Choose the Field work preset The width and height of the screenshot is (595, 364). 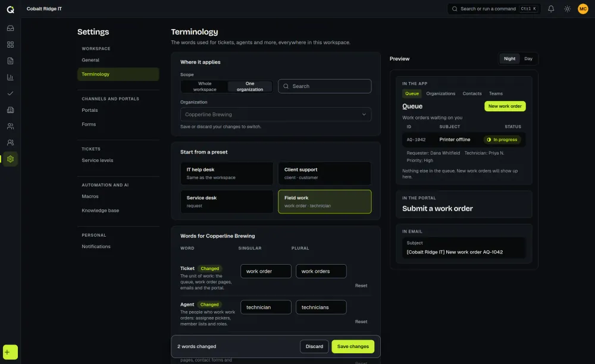coord(325,202)
